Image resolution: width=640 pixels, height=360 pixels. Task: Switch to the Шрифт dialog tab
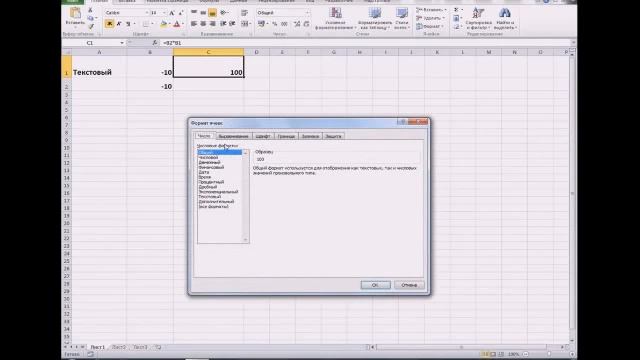(x=263, y=136)
